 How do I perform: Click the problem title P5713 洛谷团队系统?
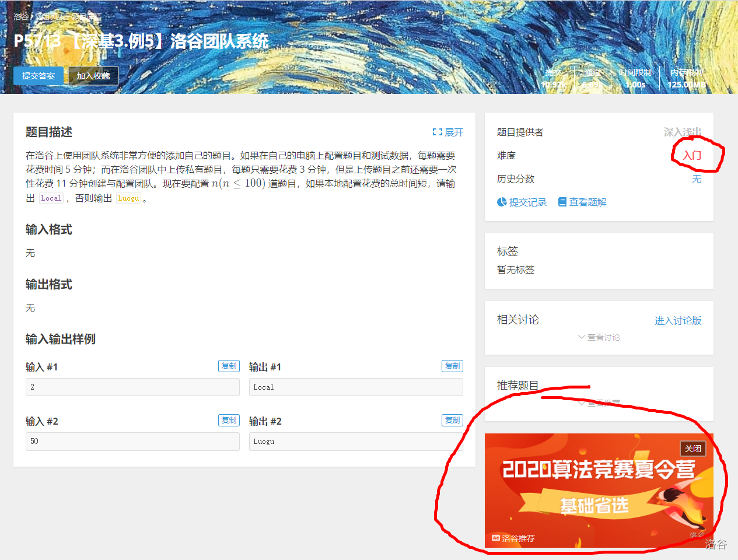[x=141, y=41]
